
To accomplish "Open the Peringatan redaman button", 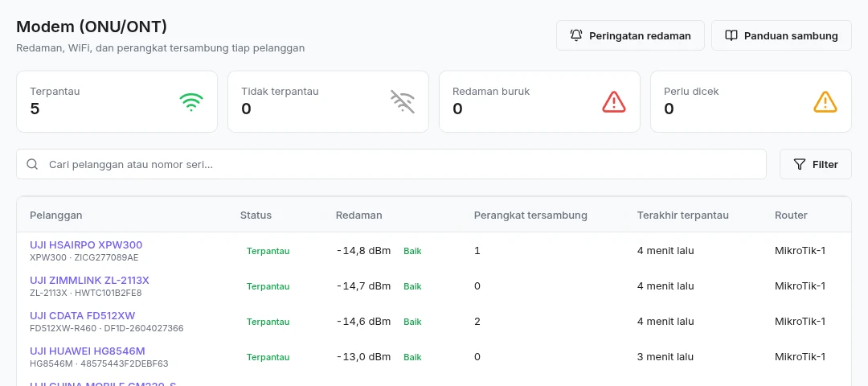I will (630, 35).
